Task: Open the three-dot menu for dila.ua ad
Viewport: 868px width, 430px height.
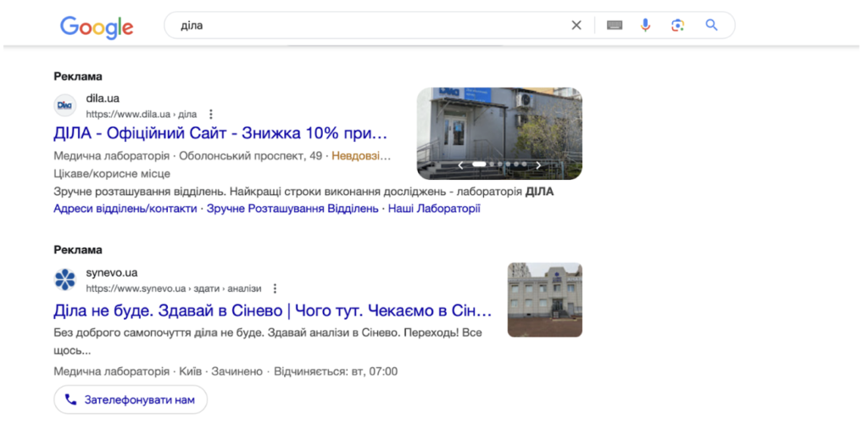Action: coord(210,114)
